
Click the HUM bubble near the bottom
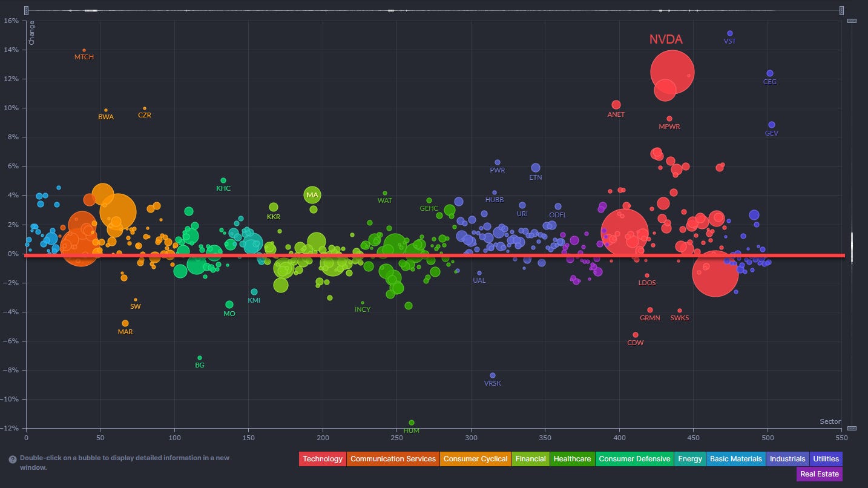click(412, 423)
